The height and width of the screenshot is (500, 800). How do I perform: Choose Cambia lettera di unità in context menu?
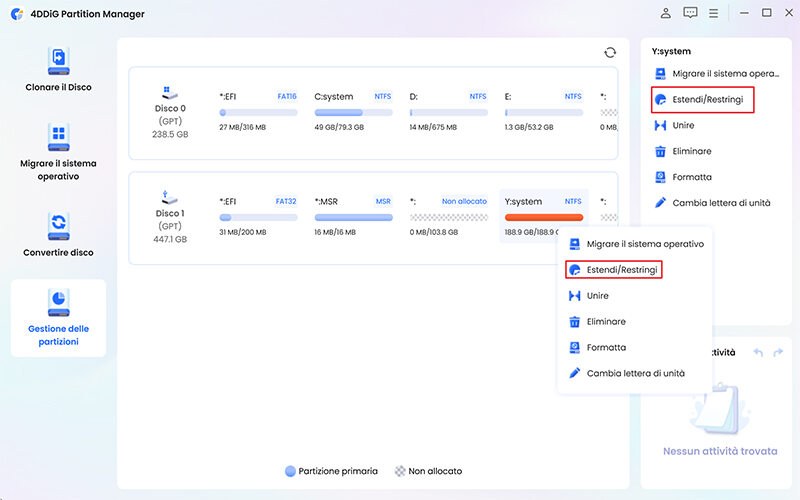click(x=635, y=373)
